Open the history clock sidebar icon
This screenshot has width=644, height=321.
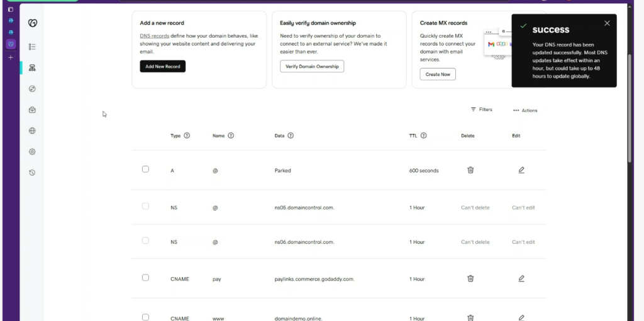(32, 172)
